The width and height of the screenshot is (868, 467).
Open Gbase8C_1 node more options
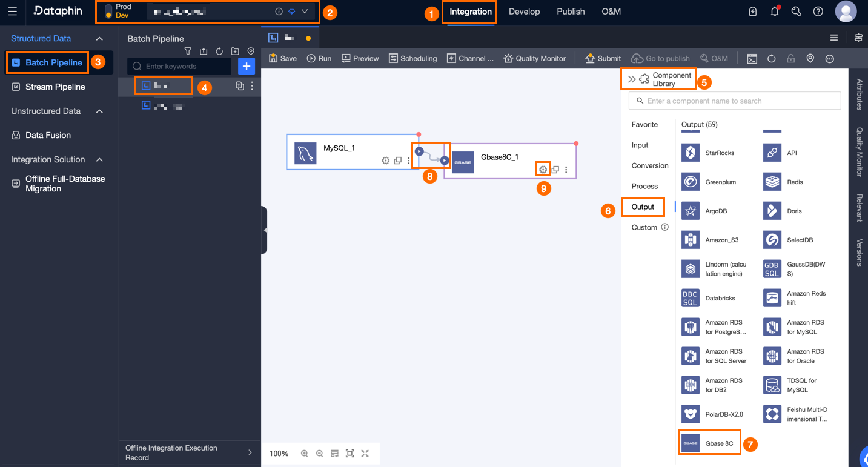[x=566, y=170]
